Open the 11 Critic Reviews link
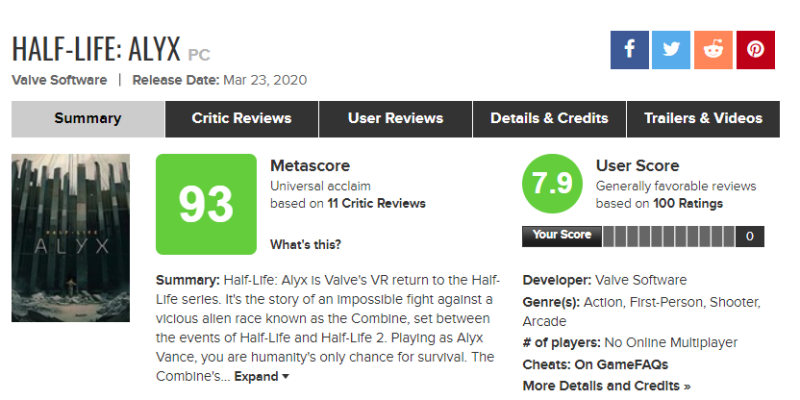This screenshot has width=800, height=400. (x=377, y=204)
